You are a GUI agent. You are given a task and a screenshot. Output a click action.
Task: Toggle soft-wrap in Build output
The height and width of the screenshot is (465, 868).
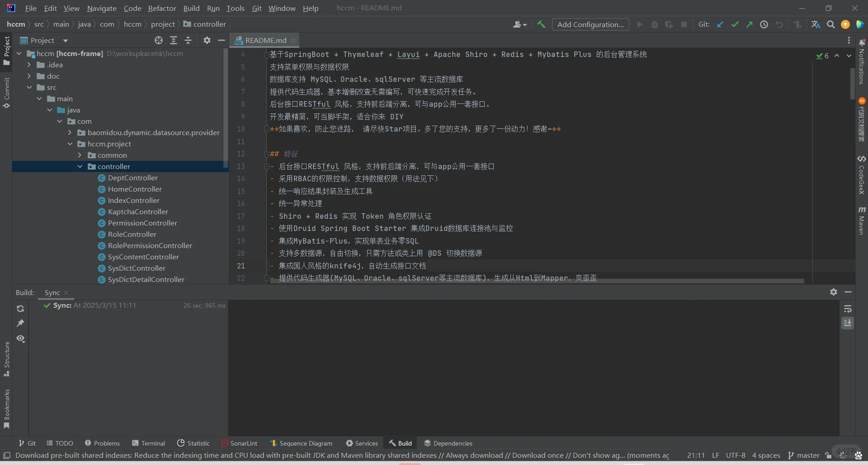tap(848, 309)
